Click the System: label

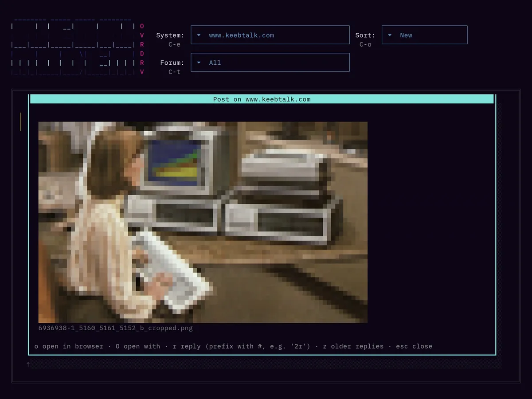(x=170, y=35)
